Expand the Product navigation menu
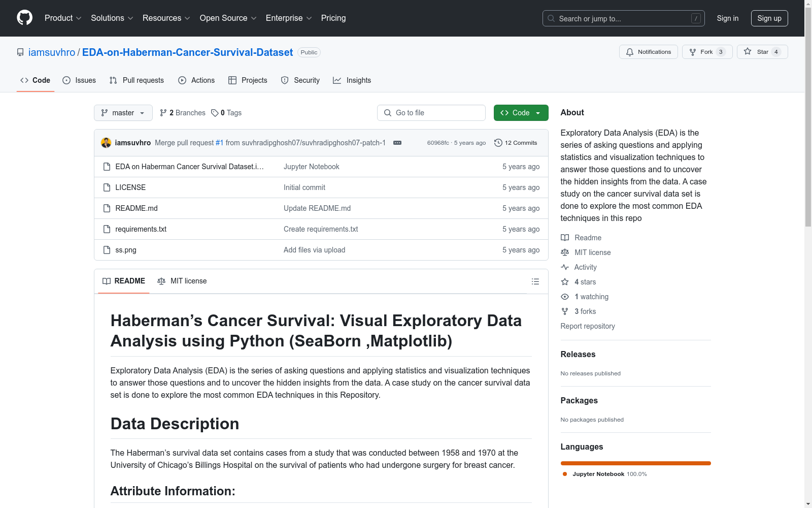This screenshot has height=508, width=812. point(63,18)
